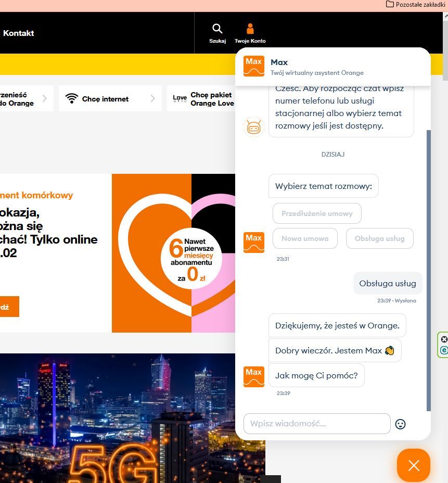Expand the chevron beside Chcę internet
Screen dimensions: 448x483
pos(153,98)
